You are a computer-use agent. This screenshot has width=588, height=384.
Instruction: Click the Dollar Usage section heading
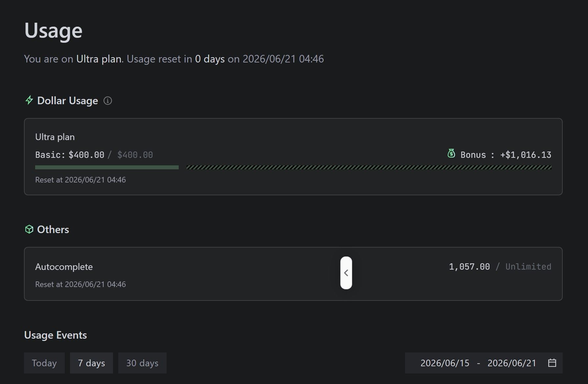click(x=68, y=101)
